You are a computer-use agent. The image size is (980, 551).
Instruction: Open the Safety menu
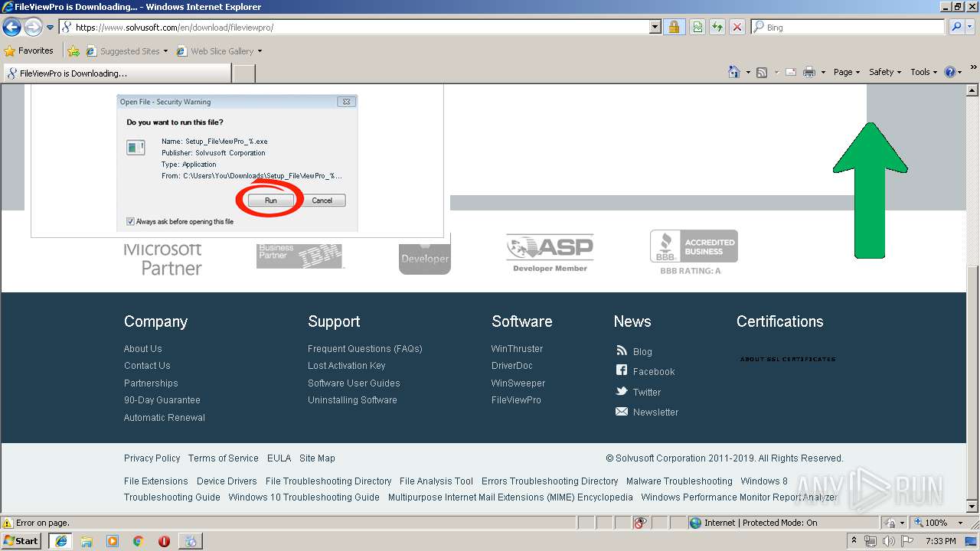click(x=885, y=72)
